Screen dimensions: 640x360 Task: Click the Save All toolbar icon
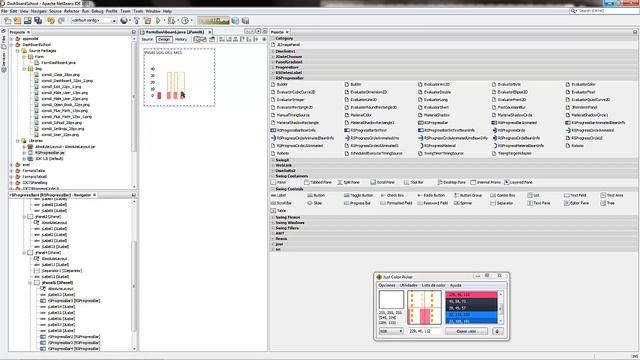tap(38, 20)
